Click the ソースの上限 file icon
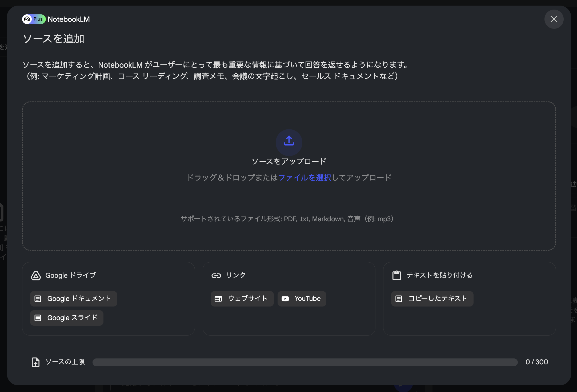 click(35, 362)
